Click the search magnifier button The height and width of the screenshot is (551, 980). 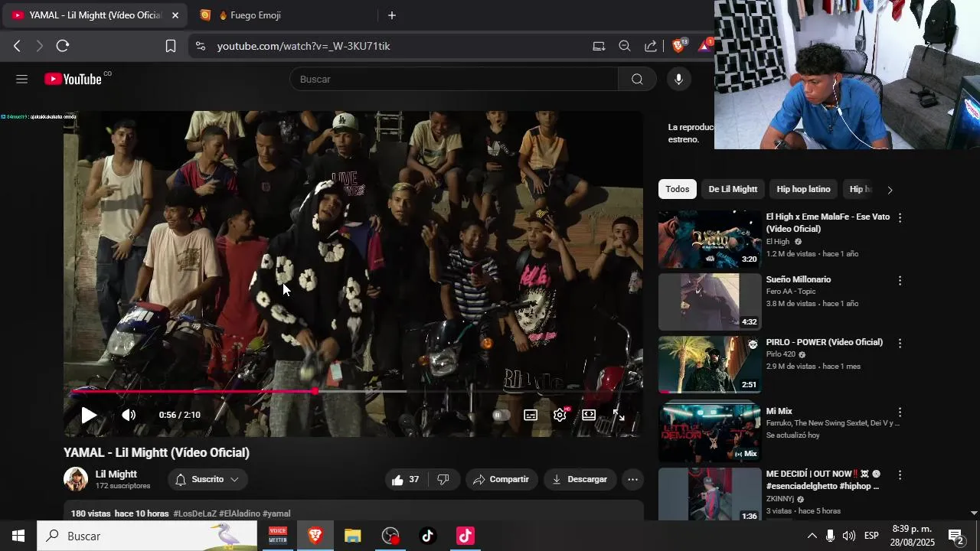[x=637, y=79]
